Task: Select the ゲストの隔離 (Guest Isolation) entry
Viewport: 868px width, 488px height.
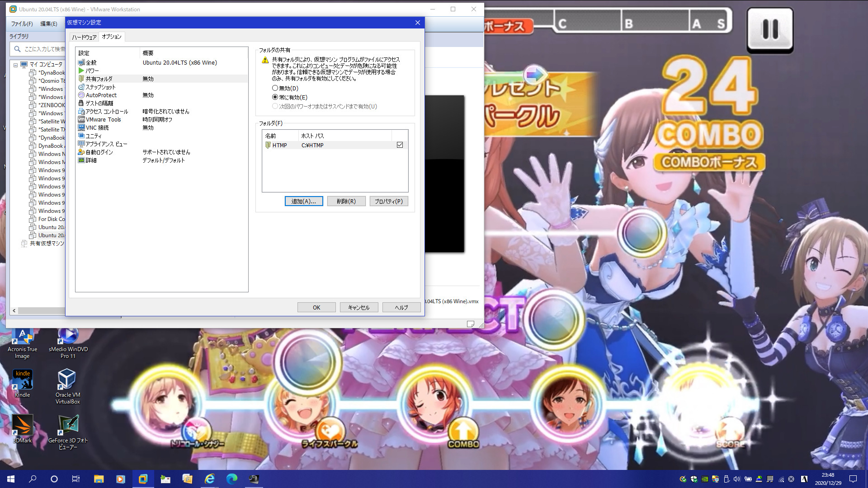Action: point(161,103)
